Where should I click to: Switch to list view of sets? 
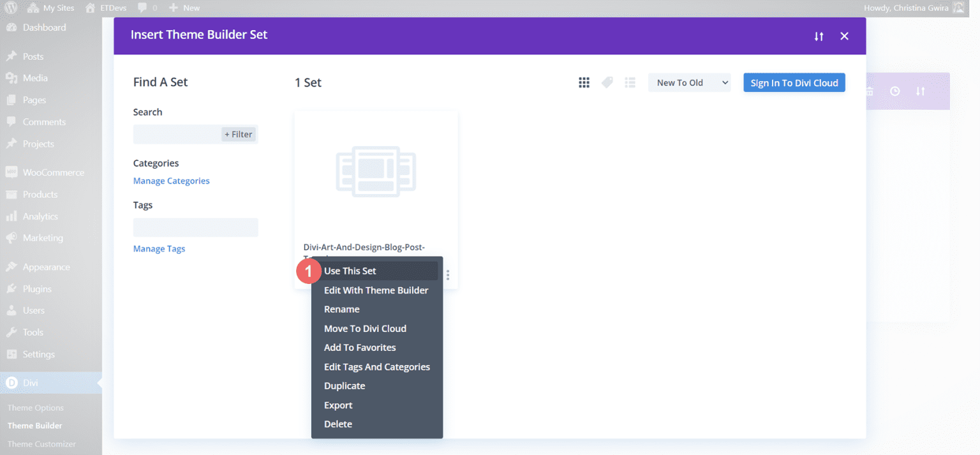pos(630,82)
